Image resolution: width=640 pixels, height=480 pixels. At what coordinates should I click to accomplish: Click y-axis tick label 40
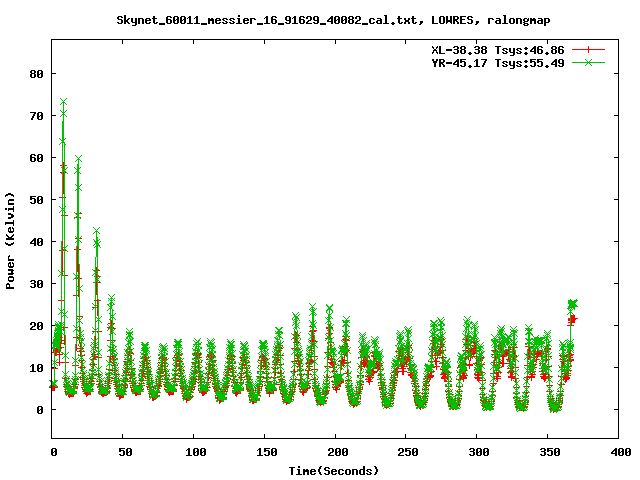(x=36, y=242)
